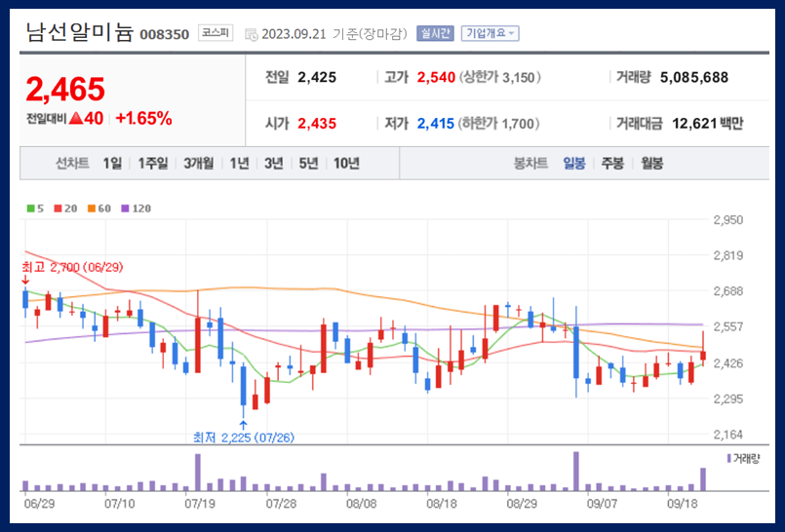Click the 2,295 price axis label
Viewport: 785px width, 532px height.
727,399
